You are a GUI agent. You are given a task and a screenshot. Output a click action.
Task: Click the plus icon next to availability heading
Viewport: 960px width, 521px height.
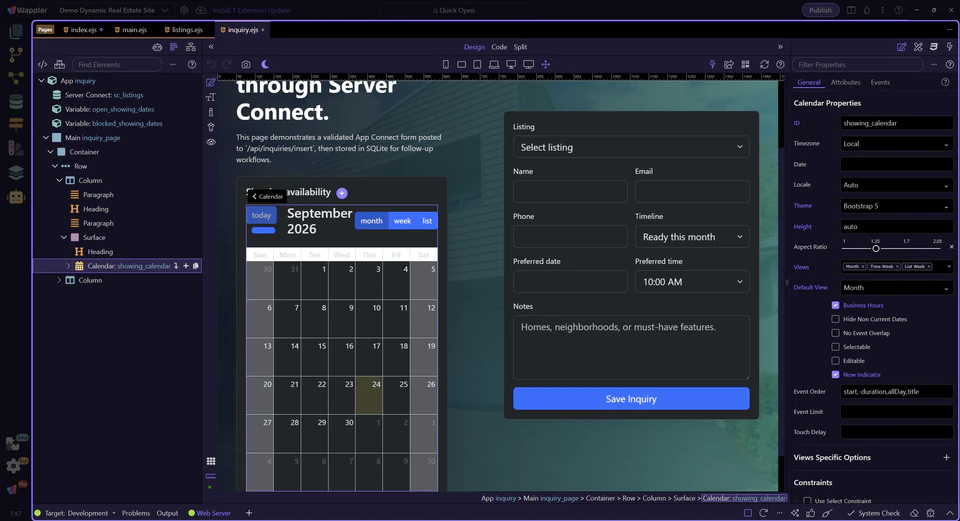pyautogui.click(x=342, y=193)
